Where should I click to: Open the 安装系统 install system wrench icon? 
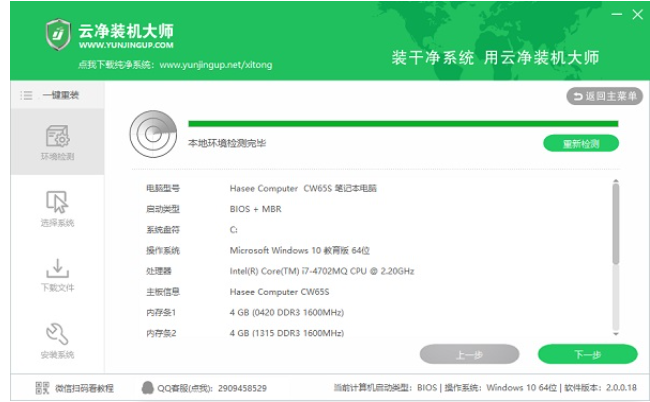(57, 334)
